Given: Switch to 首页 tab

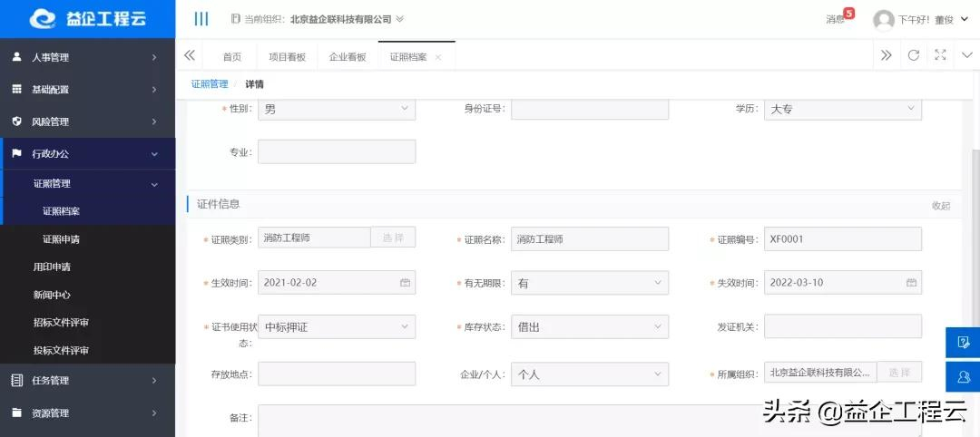Looking at the screenshot, I should pyautogui.click(x=232, y=57).
